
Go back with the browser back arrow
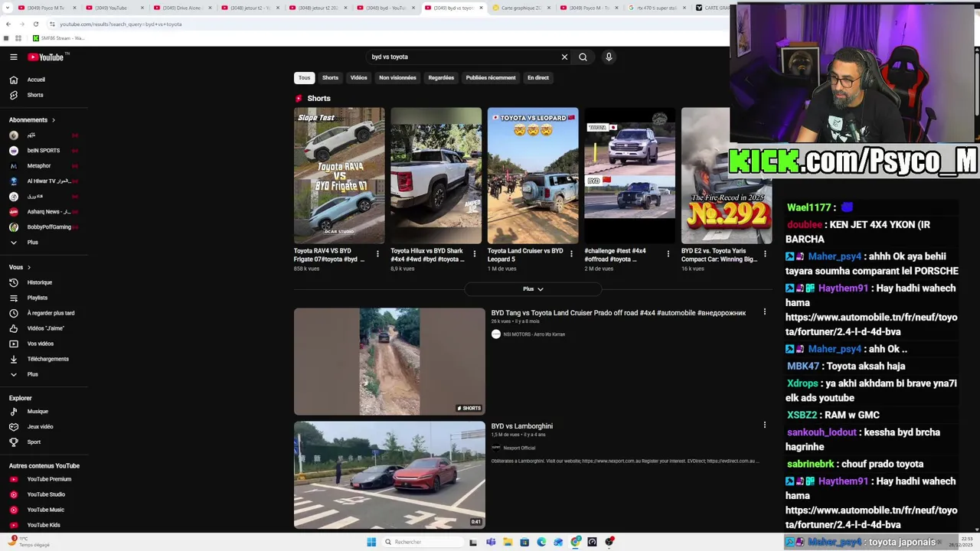8,24
